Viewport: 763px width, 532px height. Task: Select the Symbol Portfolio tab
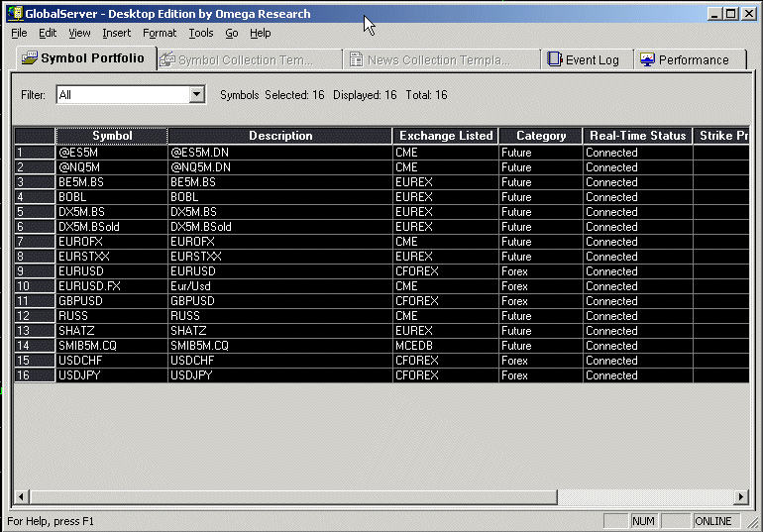pyautogui.click(x=86, y=58)
